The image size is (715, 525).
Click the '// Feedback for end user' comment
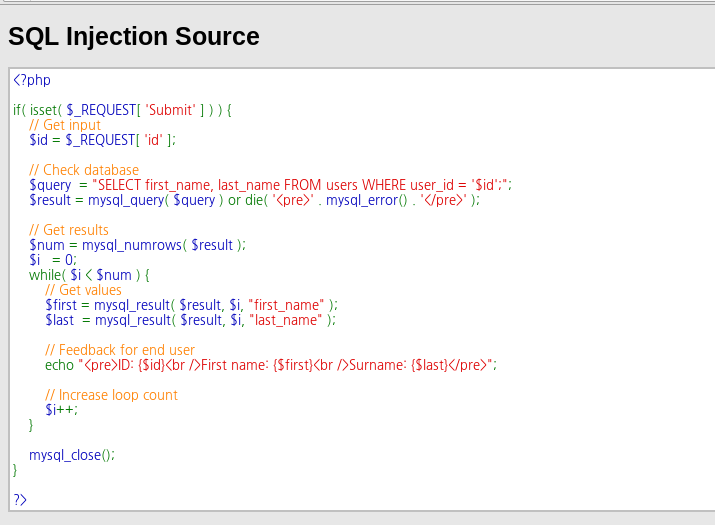point(120,350)
